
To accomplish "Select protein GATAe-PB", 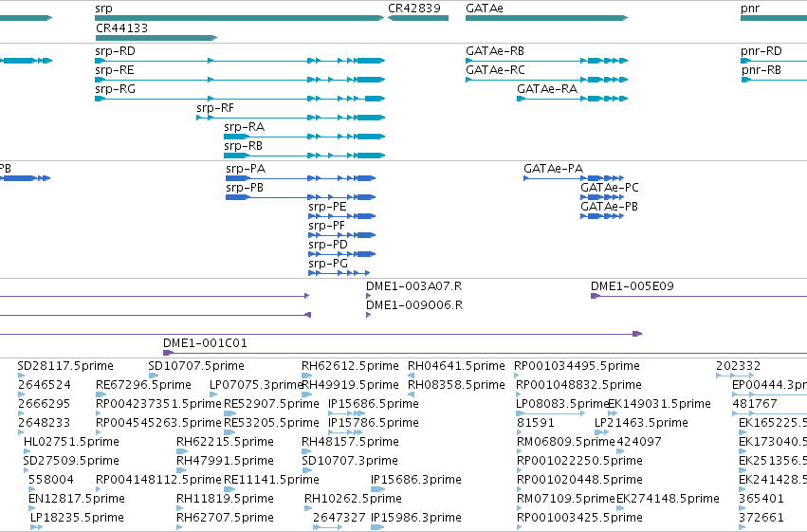I will coord(602,216).
